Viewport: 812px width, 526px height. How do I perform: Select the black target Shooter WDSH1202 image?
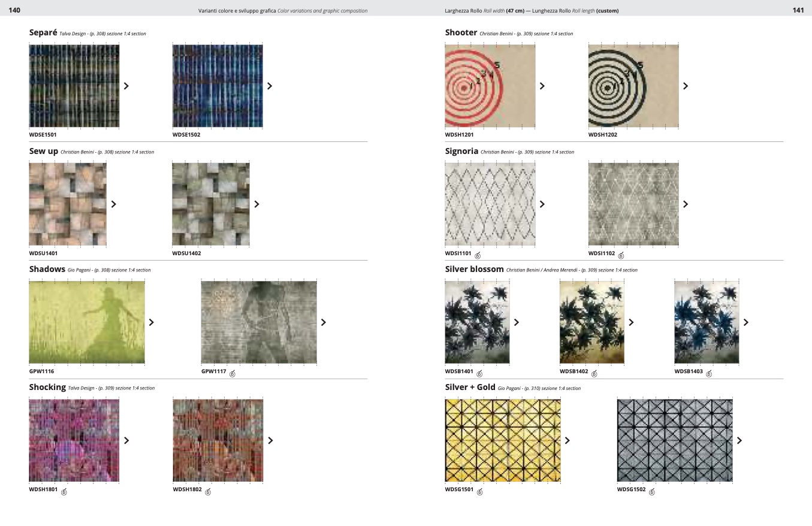[633, 86]
